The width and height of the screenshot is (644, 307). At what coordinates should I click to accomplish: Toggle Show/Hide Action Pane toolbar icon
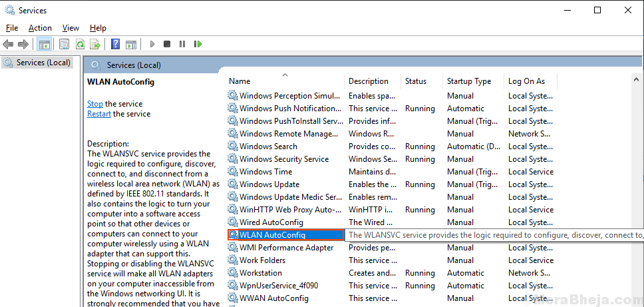tap(131, 44)
